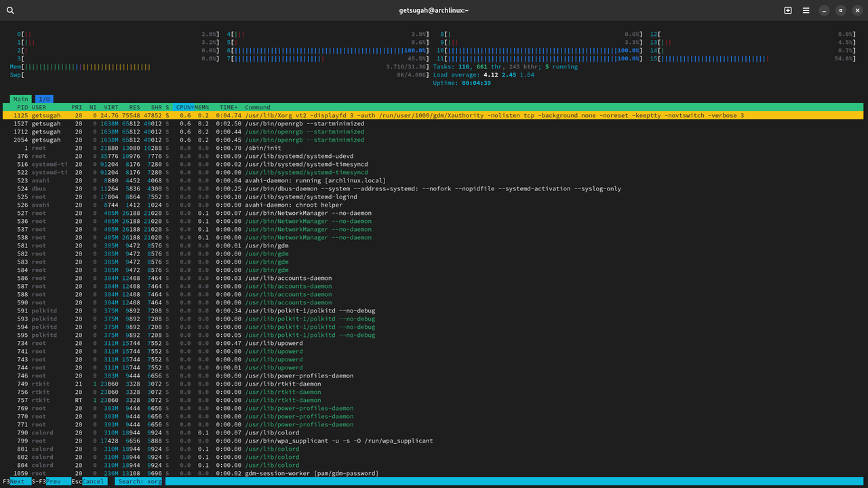Sort processes by PID column header

22,107
